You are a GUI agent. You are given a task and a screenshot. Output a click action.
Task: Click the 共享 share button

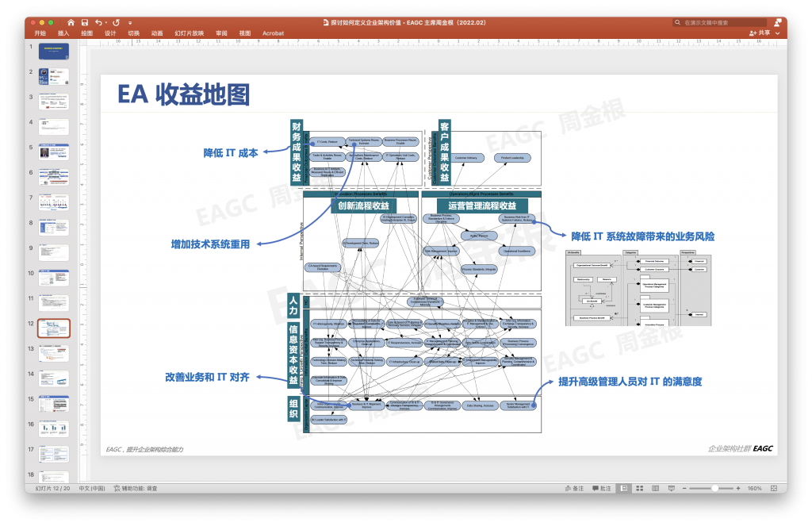(x=760, y=33)
